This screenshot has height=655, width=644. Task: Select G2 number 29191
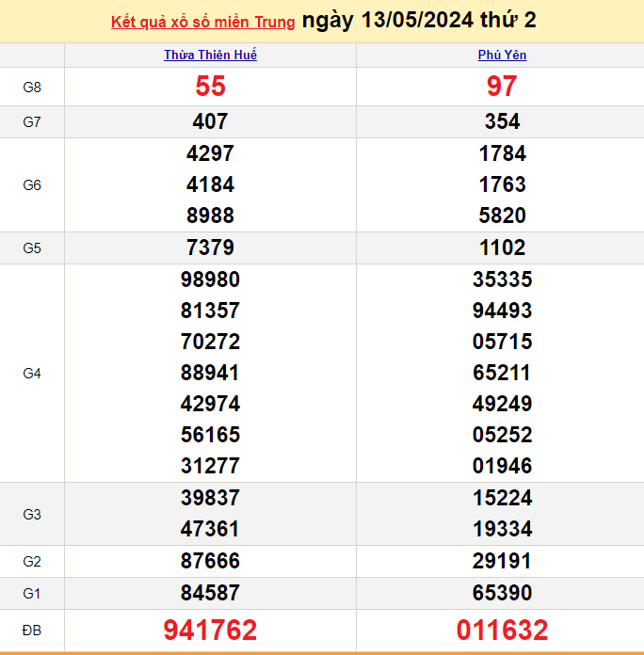502,561
